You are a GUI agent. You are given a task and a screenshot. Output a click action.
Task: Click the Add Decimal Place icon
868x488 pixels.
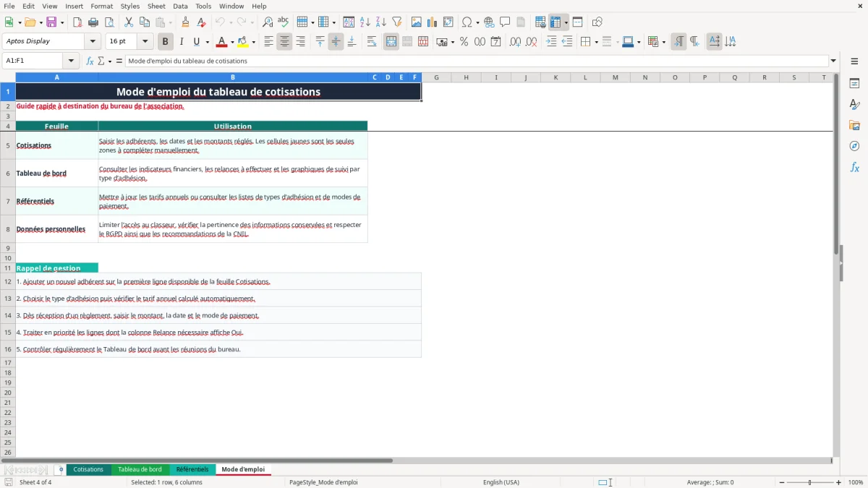(x=516, y=42)
